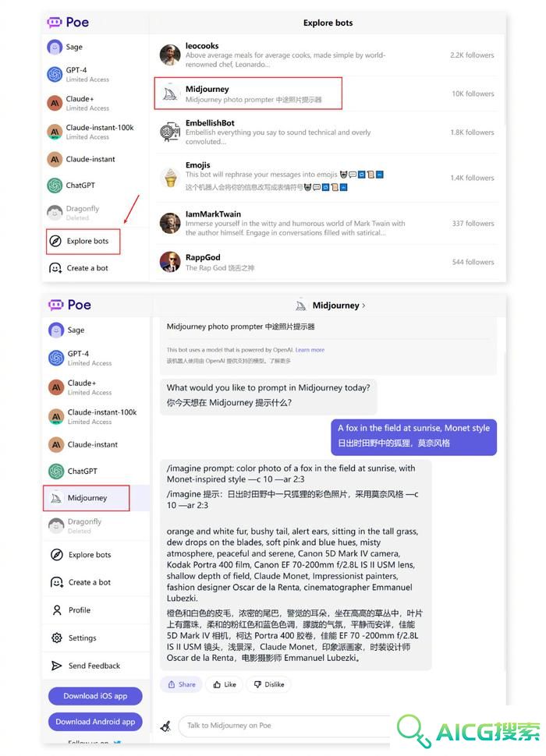Select Midjourney in the Explore bots list
The height and width of the screenshot is (756, 546).
(248, 94)
